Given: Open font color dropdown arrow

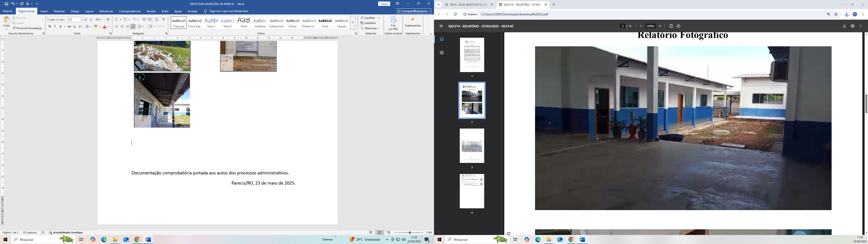Looking at the screenshot, I should tap(108, 27).
